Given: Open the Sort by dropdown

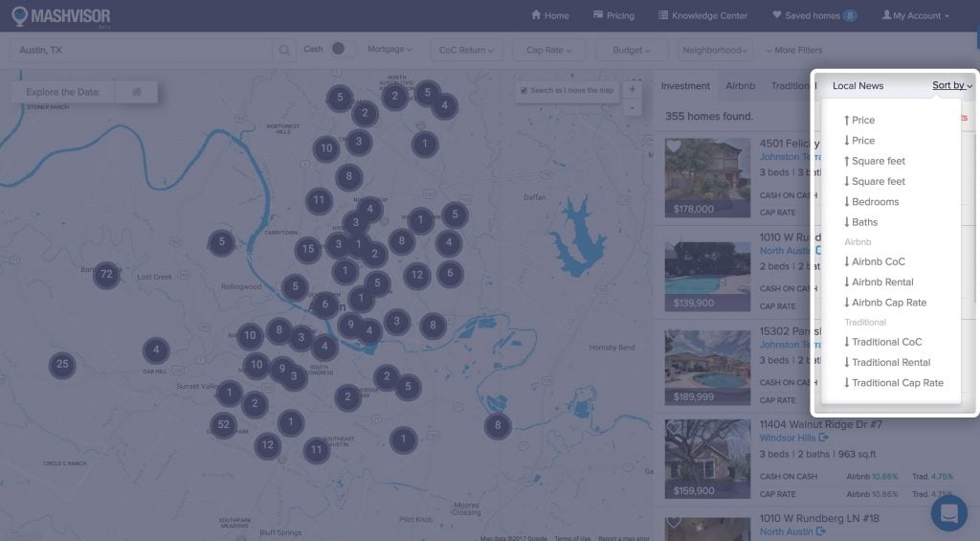Looking at the screenshot, I should point(951,85).
